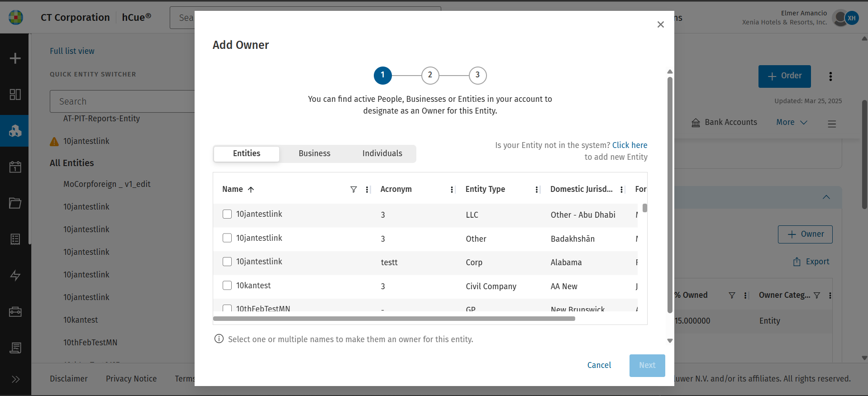
Task: Check the 10kantest row checkbox
Action: click(x=227, y=286)
